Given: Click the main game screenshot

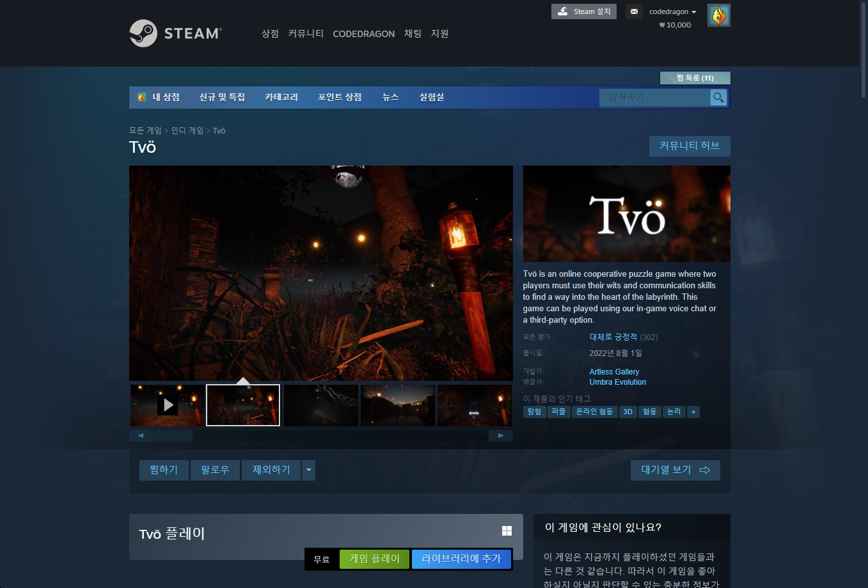Looking at the screenshot, I should [x=321, y=274].
